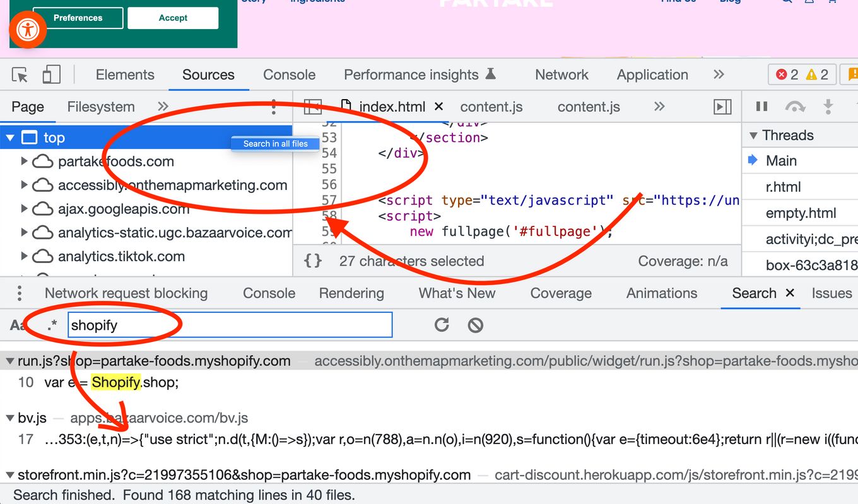Viewport: 858px width, 504px height.
Task: Click the Accept cookie button
Action: pyautogui.click(x=173, y=18)
